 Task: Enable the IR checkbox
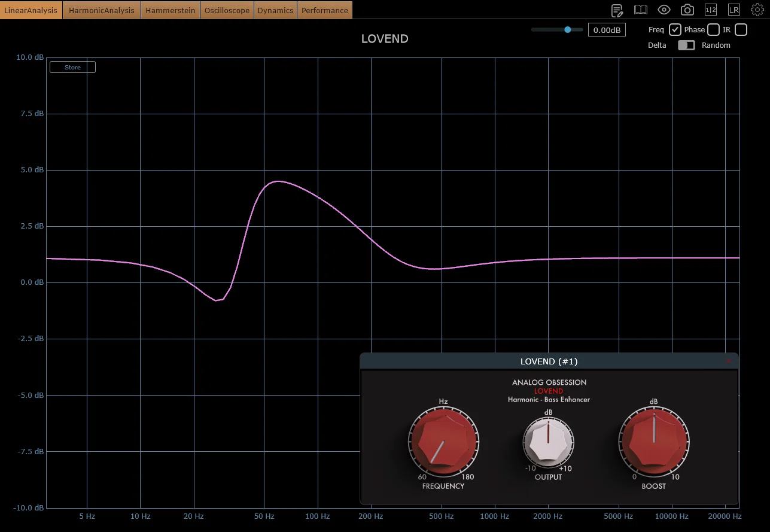741,29
